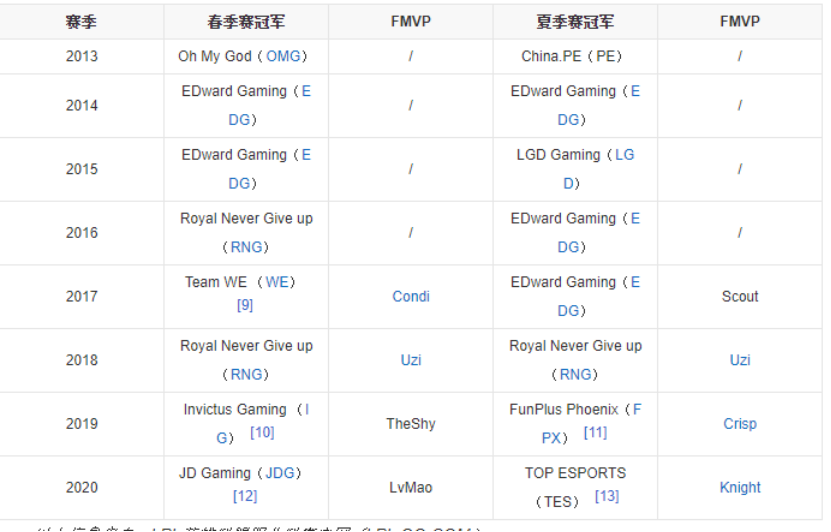Click Uzi in the 2018 summer FMVP column
Viewport: 831px width, 532px height.
tap(739, 360)
